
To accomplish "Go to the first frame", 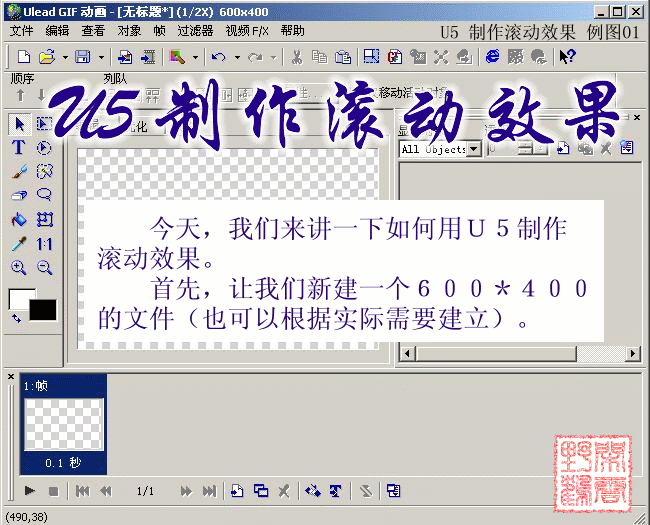I will coord(82,491).
